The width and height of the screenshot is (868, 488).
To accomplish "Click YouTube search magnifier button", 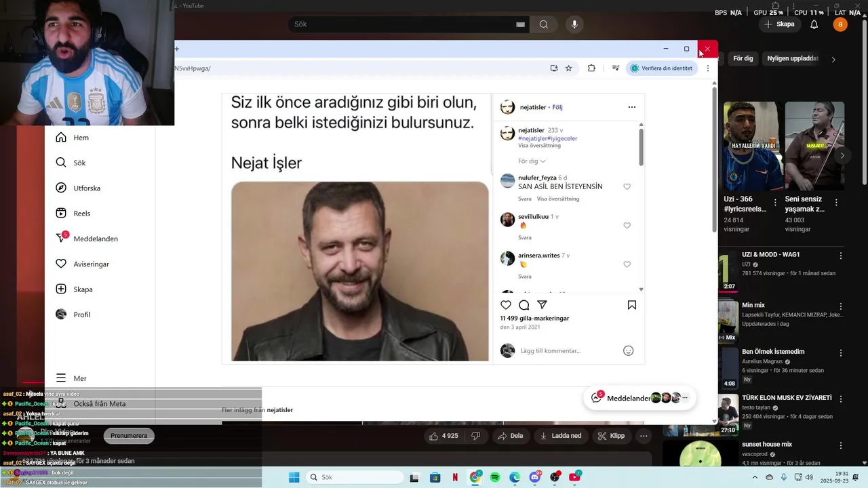I will pos(544,24).
